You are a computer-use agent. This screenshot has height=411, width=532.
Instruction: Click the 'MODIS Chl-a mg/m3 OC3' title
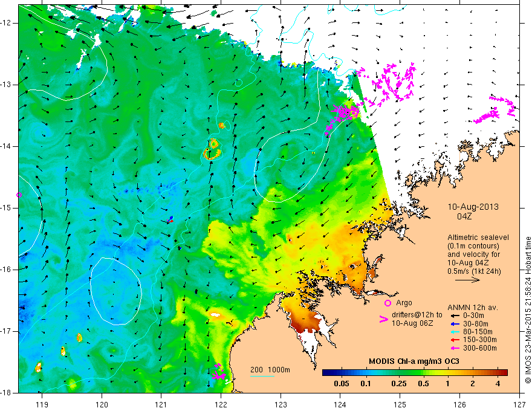click(414, 361)
